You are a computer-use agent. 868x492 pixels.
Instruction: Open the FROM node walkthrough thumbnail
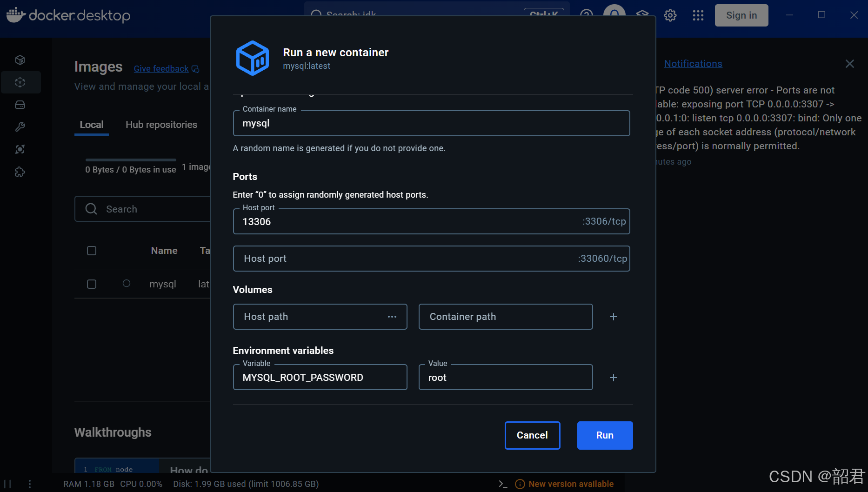(117, 466)
